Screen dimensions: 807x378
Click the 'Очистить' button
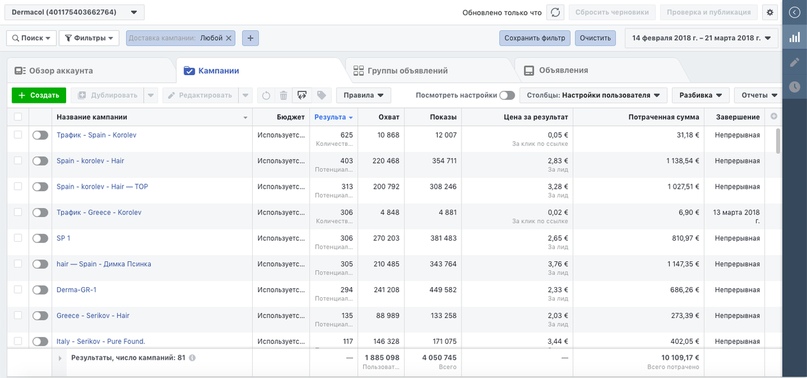(595, 38)
